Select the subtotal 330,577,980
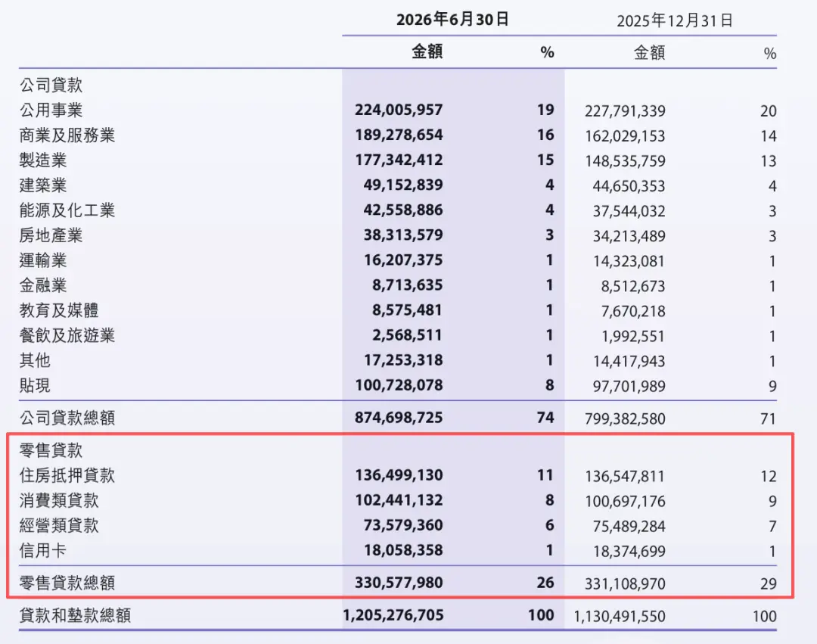Screen dimensions: 817x644 pos(399,583)
